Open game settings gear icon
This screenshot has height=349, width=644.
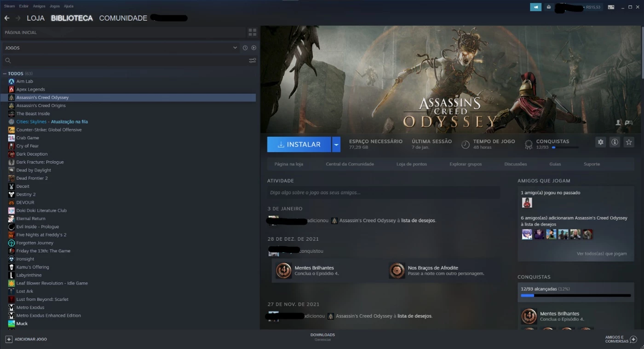(600, 142)
